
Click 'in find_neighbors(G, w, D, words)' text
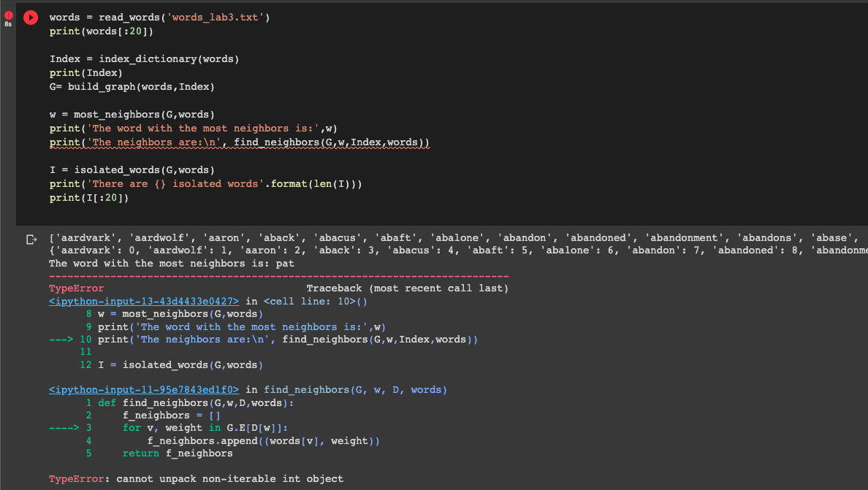click(346, 390)
